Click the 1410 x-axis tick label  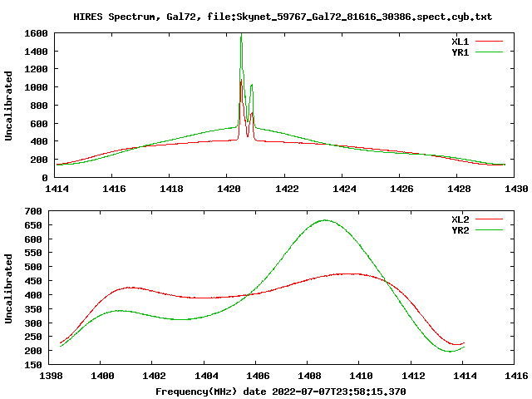(x=361, y=376)
